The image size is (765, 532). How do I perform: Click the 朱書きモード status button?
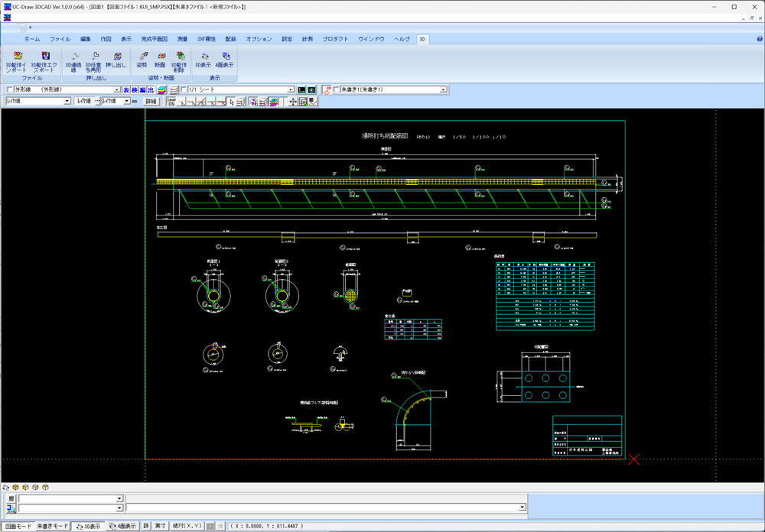tap(53, 526)
